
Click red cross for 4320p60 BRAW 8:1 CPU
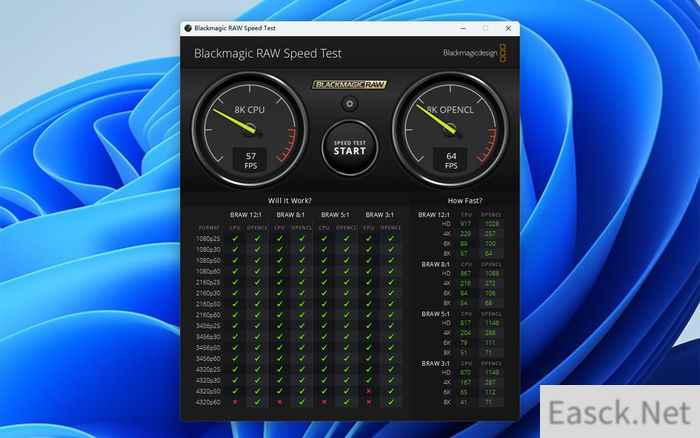click(280, 402)
